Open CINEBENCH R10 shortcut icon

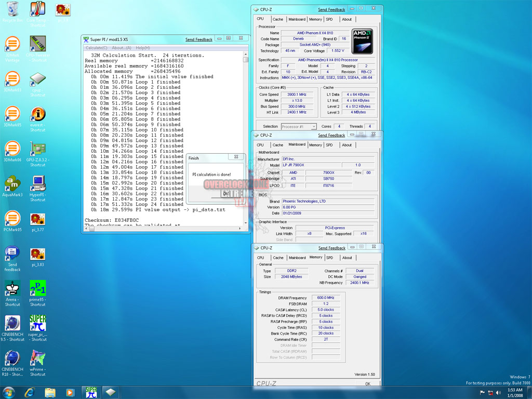pos(12,363)
